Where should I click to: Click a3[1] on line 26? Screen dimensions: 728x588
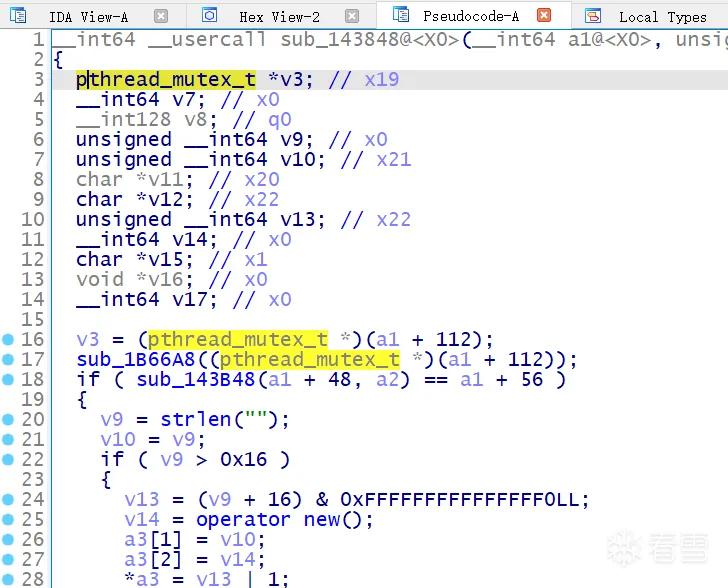pyautogui.click(x=153, y=539)
